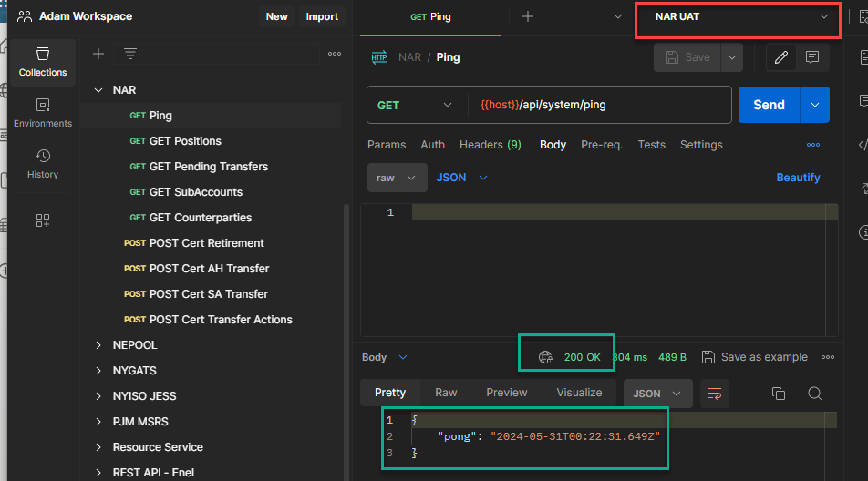Select the Raw response view
Viewport: 868px width, 481px height.
446,393
